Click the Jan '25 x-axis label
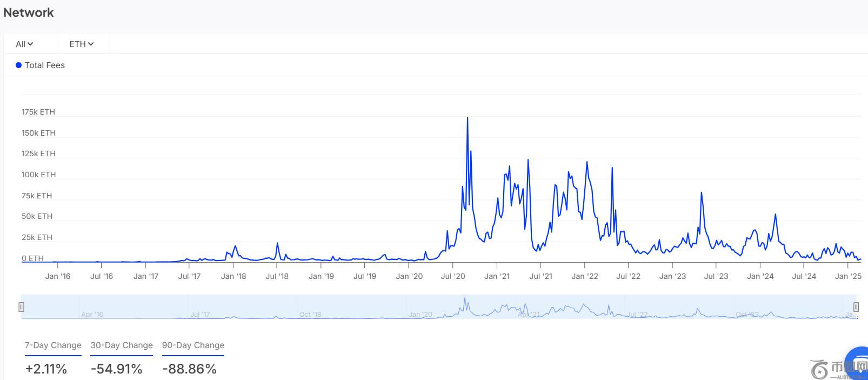This screenshot has width=868, height=380. pyautogui.click(x=848, y=276)
